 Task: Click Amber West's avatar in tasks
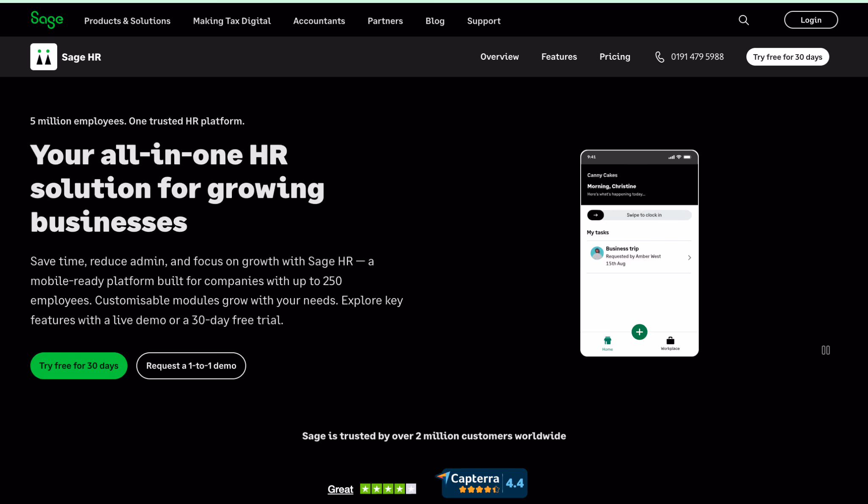pos(597,253)
